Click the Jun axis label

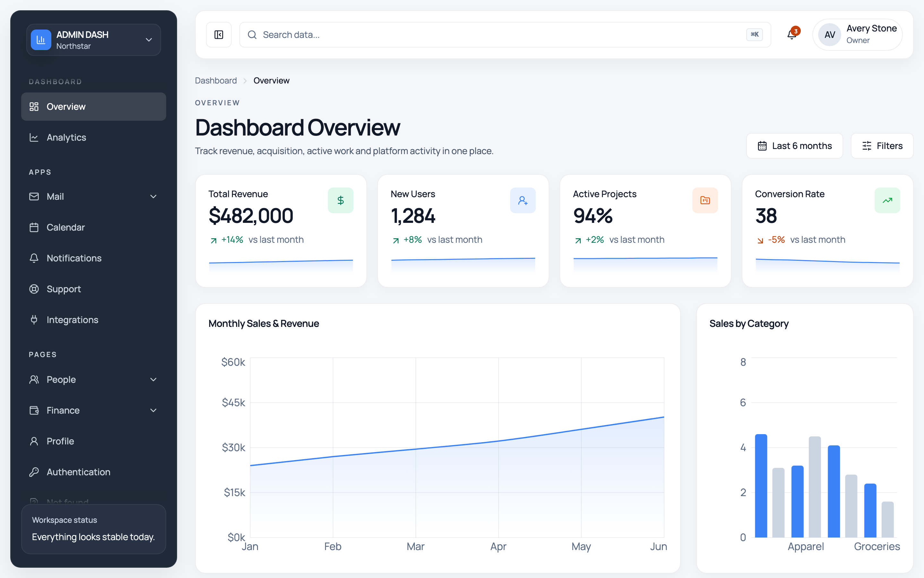coord(659,547)
